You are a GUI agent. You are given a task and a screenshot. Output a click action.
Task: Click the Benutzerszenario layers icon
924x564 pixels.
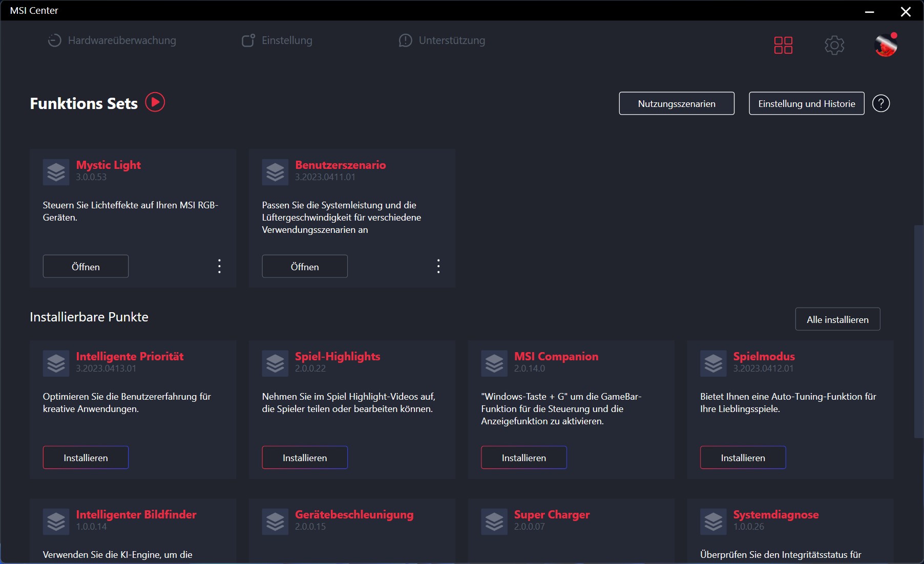click(x=275, y=172)
